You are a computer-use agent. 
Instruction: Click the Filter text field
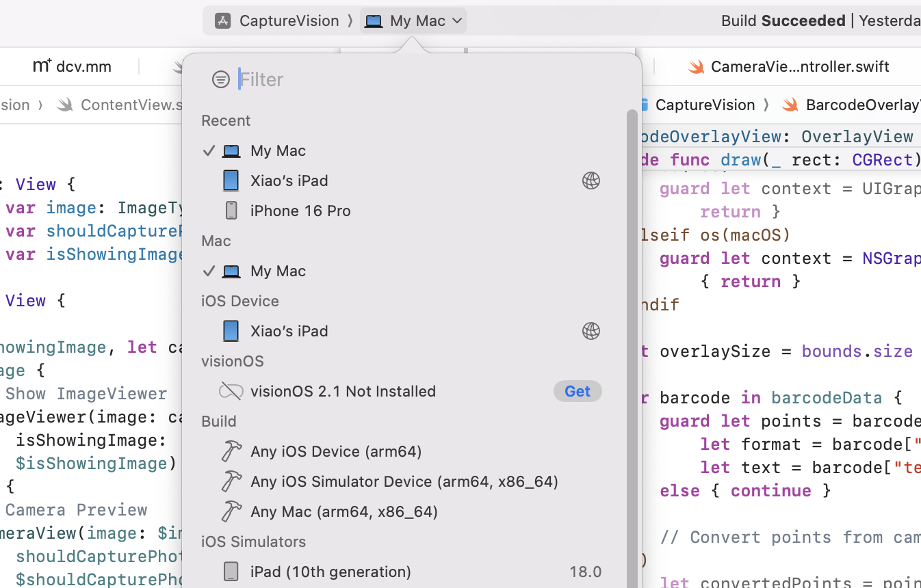pos(411,79)
